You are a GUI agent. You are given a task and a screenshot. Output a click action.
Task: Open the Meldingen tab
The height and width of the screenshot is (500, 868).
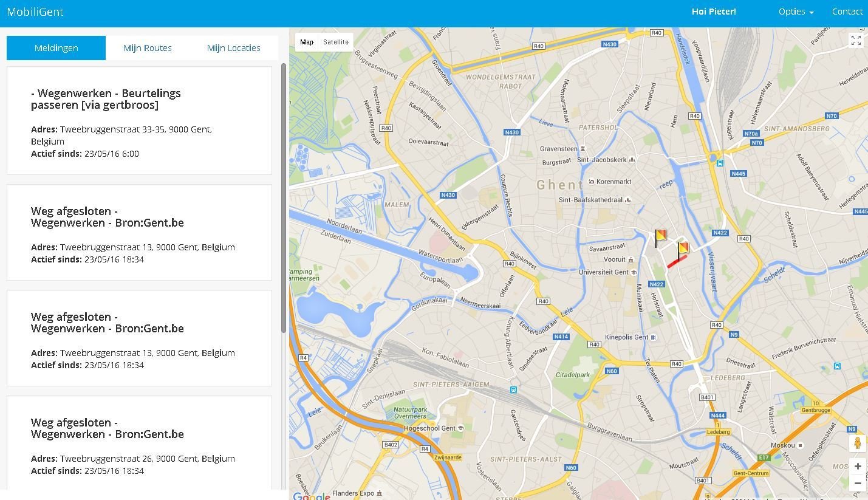[56, 48]
